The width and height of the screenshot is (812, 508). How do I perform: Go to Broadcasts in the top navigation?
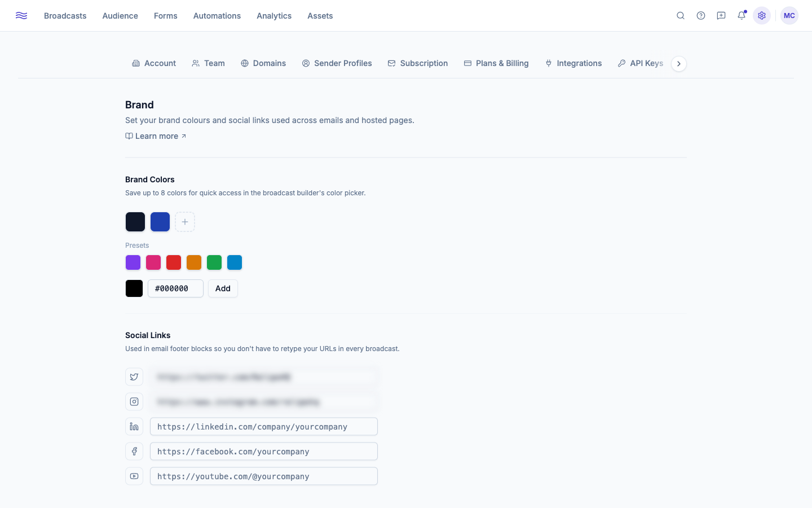point(65,16)
